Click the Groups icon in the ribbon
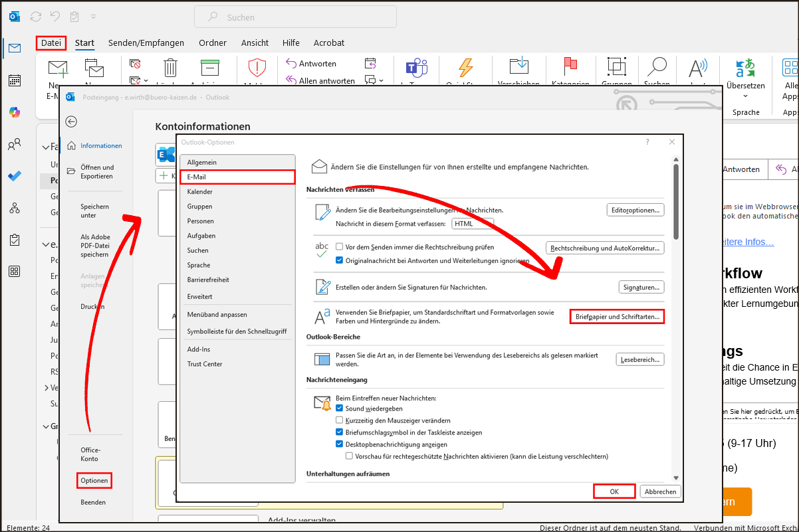This screenshot has width=799, height=532. pyautogui.click(x=616, y=68)
